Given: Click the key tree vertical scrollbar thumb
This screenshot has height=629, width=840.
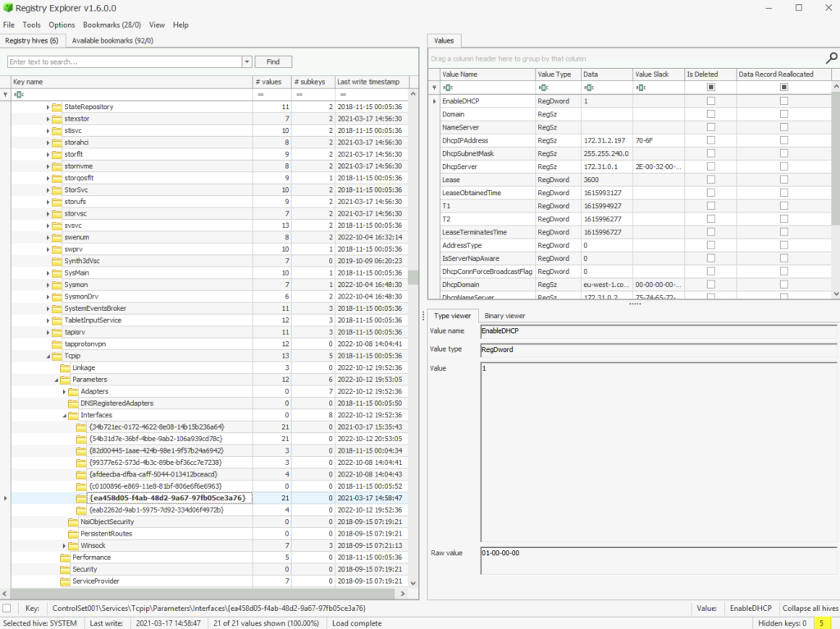Looking at the screenshot, I should click(x=413, y=276).
